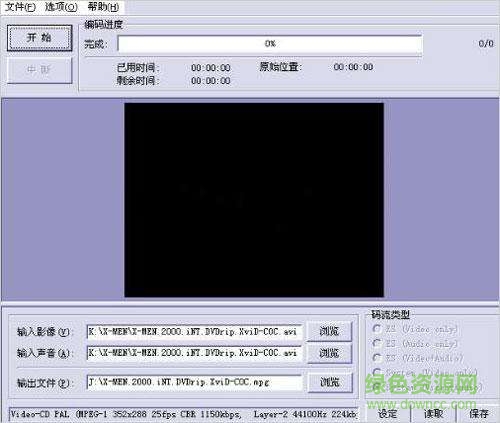Focus the 输入影像 video input path field

click(x=194, y=332)
